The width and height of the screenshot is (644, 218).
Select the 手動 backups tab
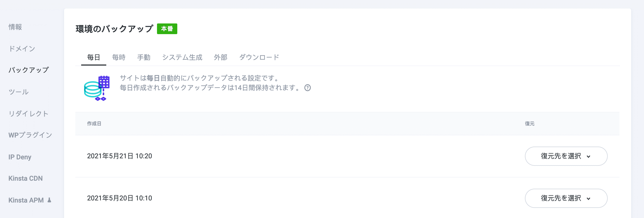click(144, 57)
